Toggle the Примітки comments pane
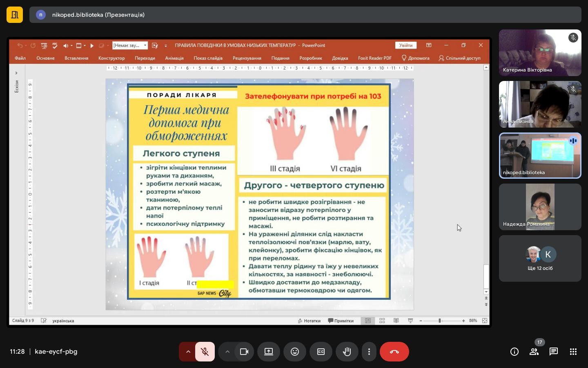 coord(341,321)
